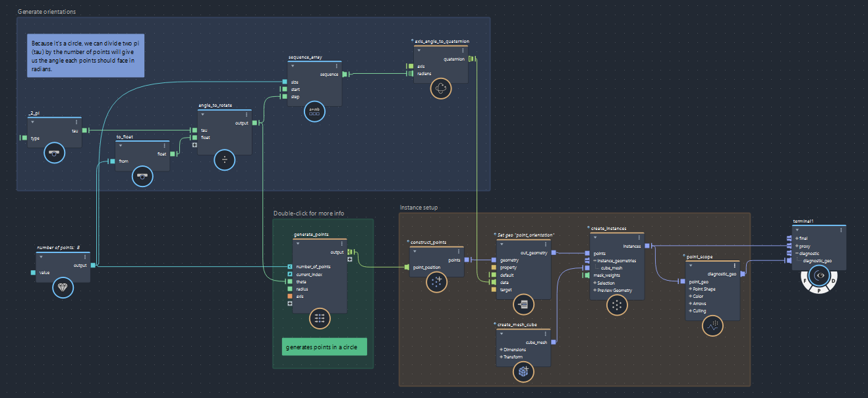868x398 pixels.
Task: Toggle the terminal1 eye visibility icon
Action: pos(819,275)
